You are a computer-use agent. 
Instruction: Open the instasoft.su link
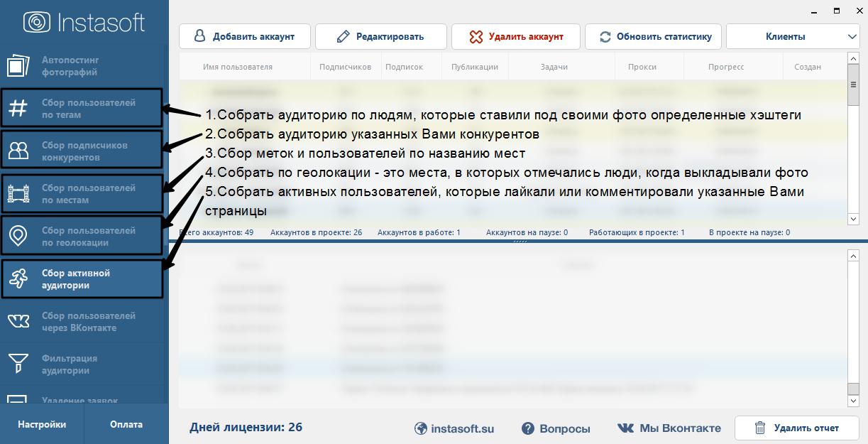click(x=455, y=428)
